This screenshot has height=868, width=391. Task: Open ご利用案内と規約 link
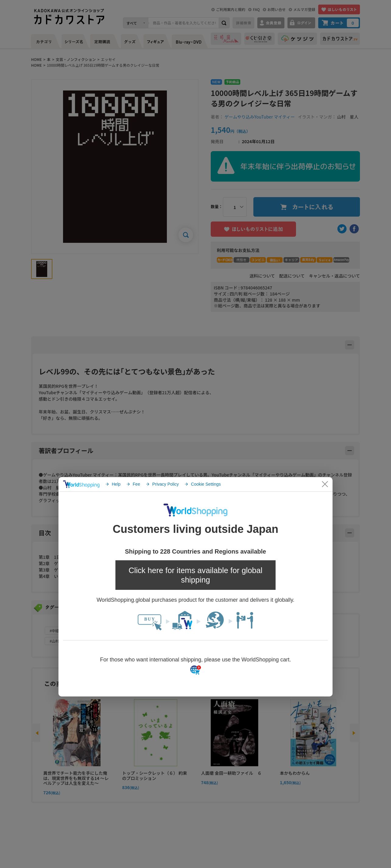[228, 9]
